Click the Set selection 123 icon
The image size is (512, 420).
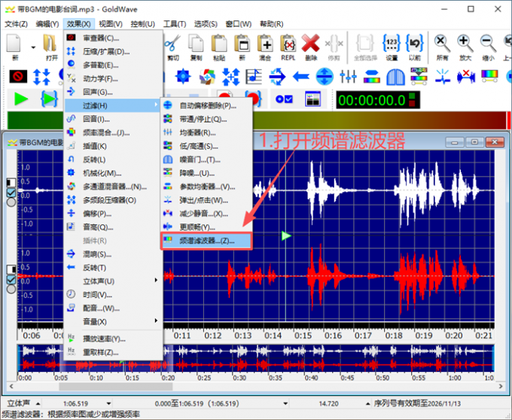point(392,44)
